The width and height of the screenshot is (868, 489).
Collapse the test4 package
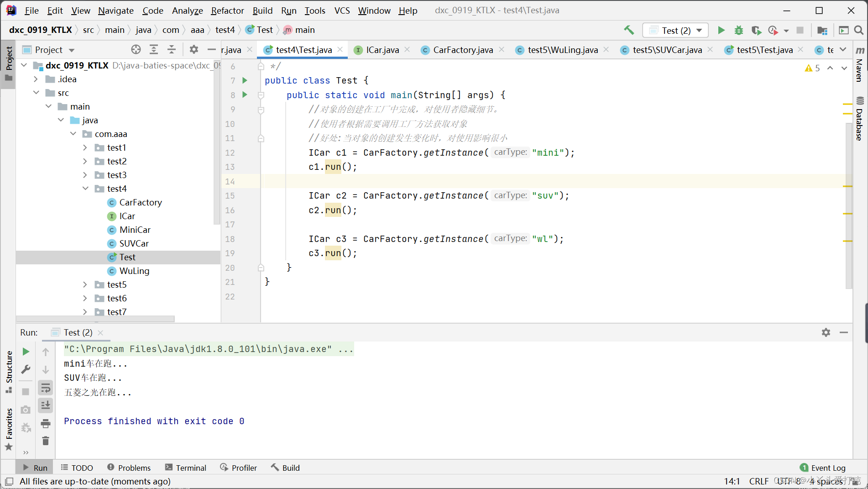[x=85, y=189]
